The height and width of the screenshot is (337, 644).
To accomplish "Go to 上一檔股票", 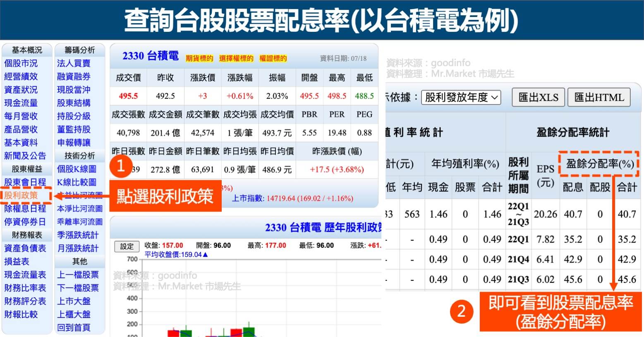I will [78, 275].
